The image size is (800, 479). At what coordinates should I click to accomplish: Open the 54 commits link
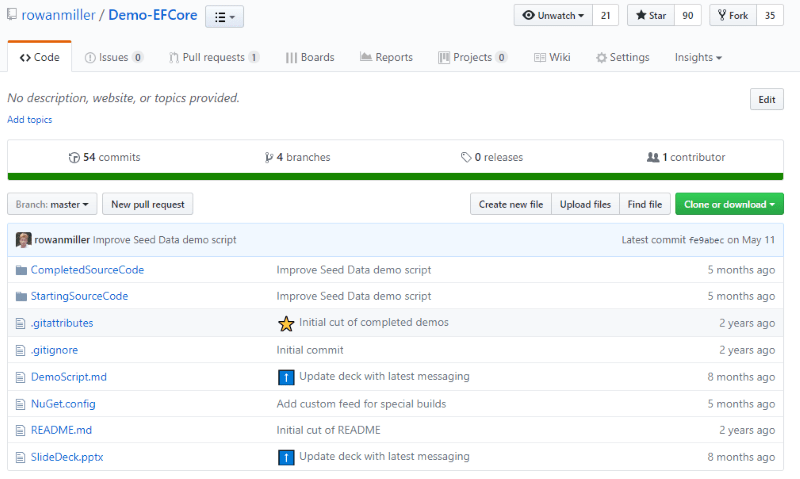pos(104,157)
